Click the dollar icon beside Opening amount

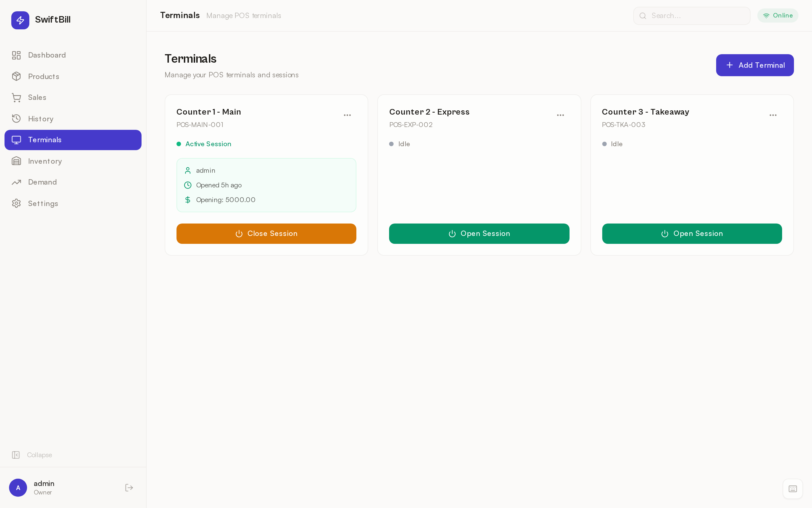click(x=188, y=200)
